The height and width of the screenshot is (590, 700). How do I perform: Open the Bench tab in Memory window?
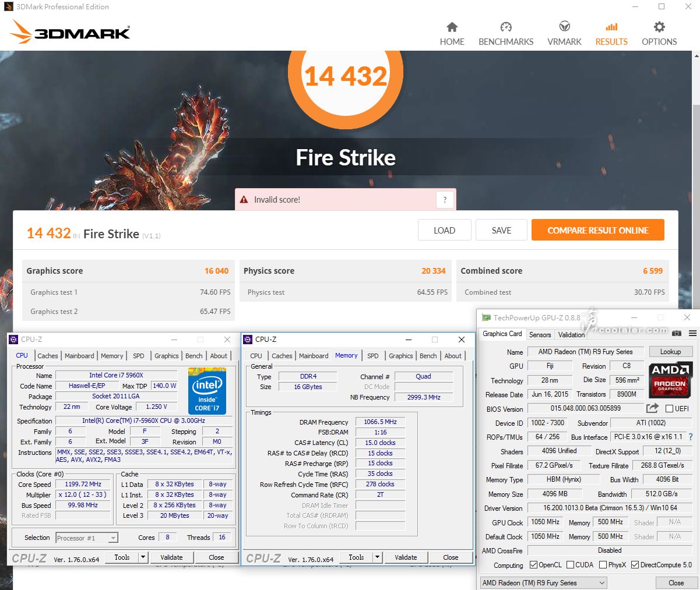428,356
